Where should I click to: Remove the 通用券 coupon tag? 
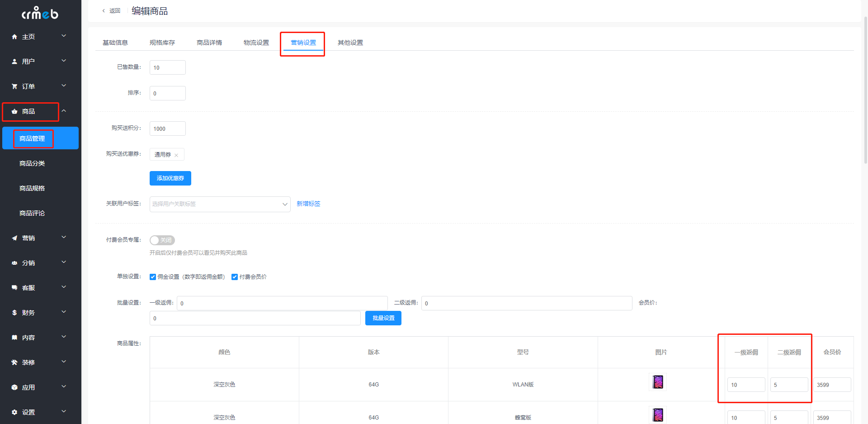tap(176, 155)
